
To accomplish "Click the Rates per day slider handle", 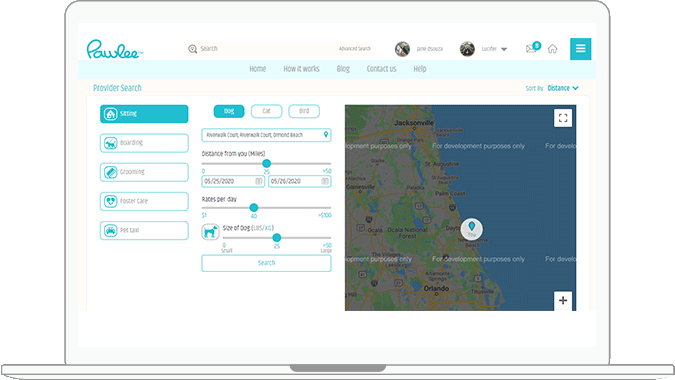I will click(254, 207).
